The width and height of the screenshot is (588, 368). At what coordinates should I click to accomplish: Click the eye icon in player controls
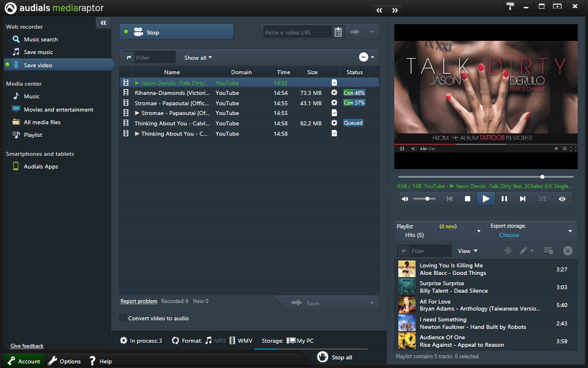pos(562,199)
